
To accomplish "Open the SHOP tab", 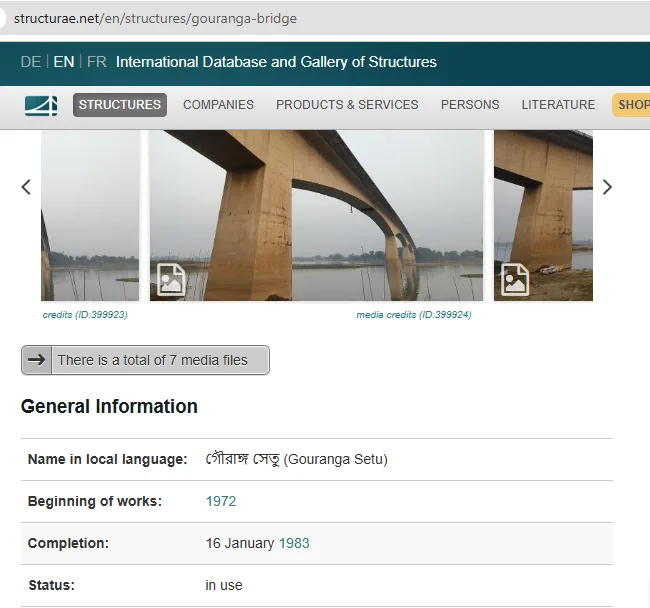I will pyautogui.click(x=631, y=104).
